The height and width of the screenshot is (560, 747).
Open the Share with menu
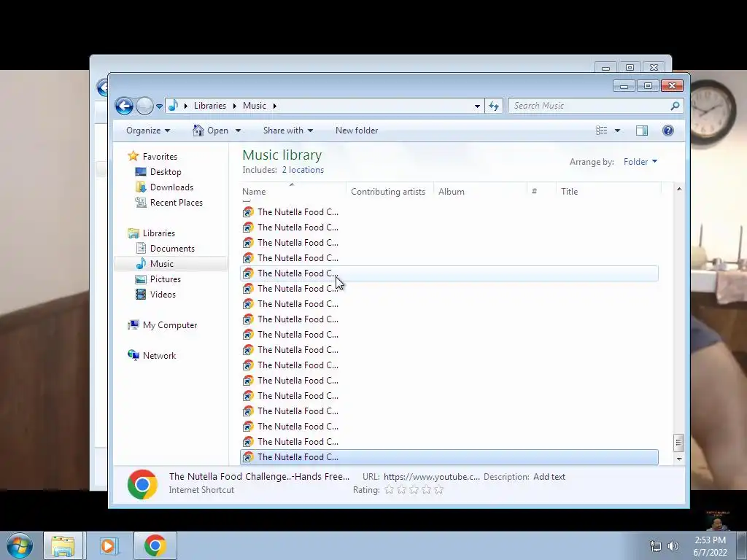pos(287,131)
